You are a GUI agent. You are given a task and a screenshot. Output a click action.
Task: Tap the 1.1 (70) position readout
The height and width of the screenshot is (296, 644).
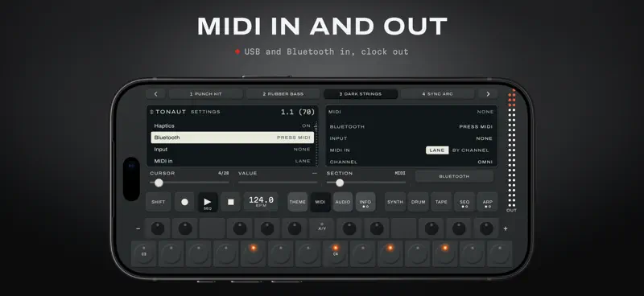pyautogui.click(x=298, y=112)
